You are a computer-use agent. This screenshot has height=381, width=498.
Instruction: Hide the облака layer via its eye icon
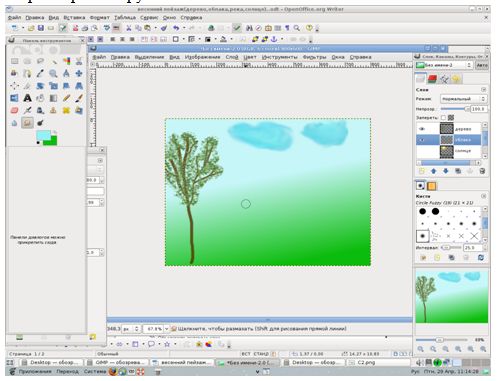(422, 140)
